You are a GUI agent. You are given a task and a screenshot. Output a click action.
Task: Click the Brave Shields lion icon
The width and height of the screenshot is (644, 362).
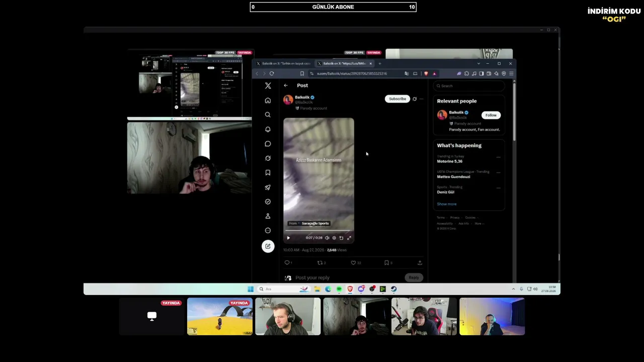(x=426, y=74)
